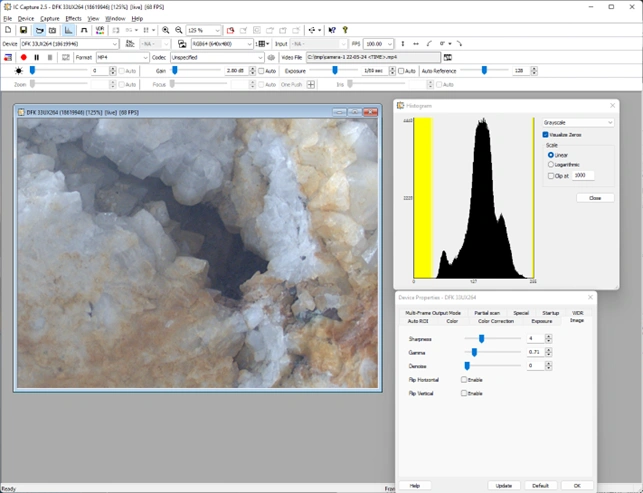Open the Effects menu
Viewport: 643px width, 493px height.
(x=74, y=18)
